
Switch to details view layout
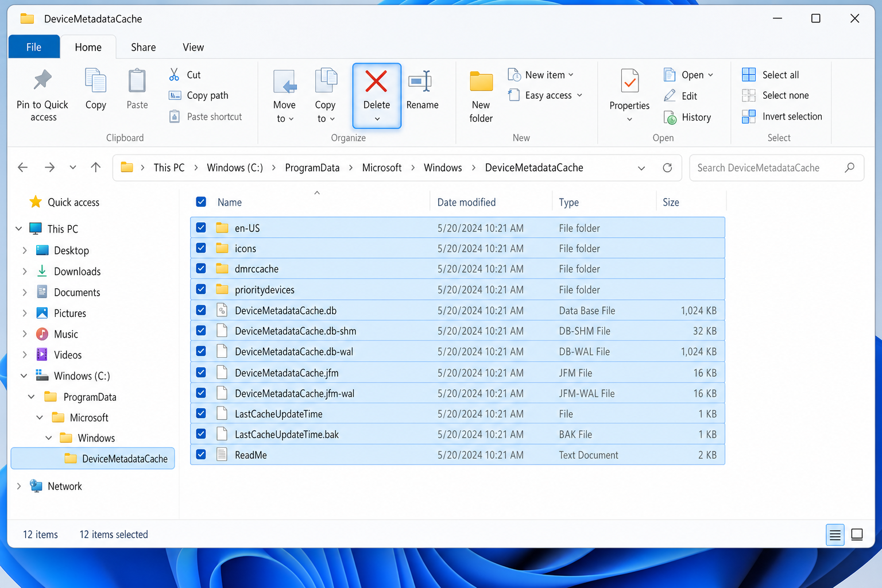pyautogui.click(x=835, y=535)
